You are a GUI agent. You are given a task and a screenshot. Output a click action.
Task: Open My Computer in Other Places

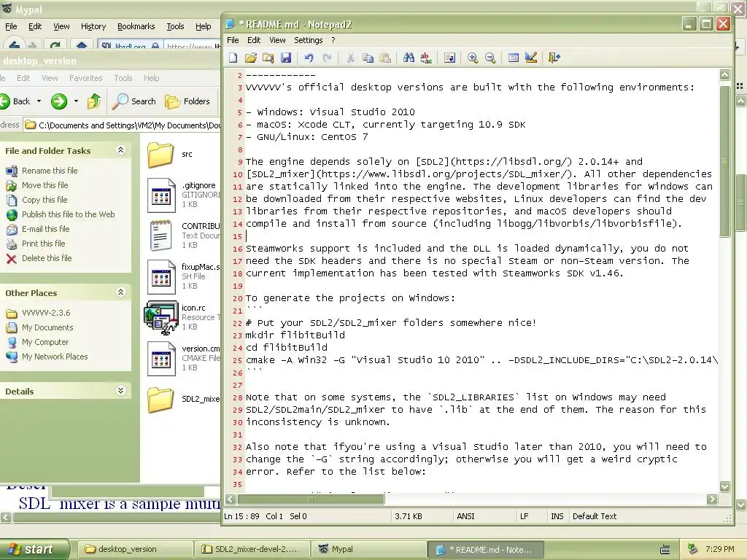[44, 342]
